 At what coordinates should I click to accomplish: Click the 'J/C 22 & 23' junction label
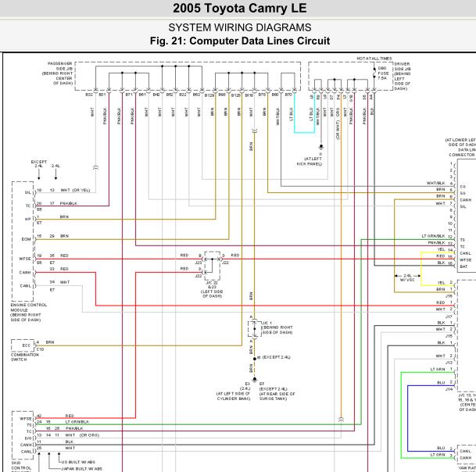(212, 284)
